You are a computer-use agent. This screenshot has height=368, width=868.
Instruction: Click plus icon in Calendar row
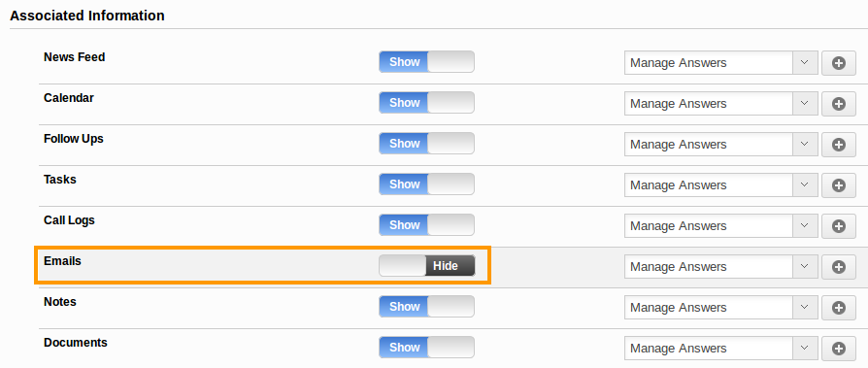pos(839,104)
